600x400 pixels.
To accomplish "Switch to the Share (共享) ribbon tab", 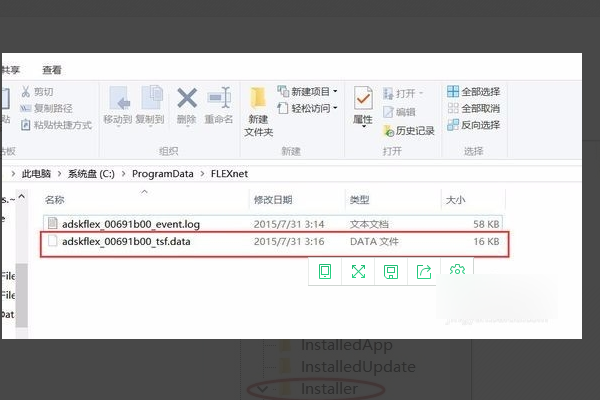I will [x=10, y=70].
